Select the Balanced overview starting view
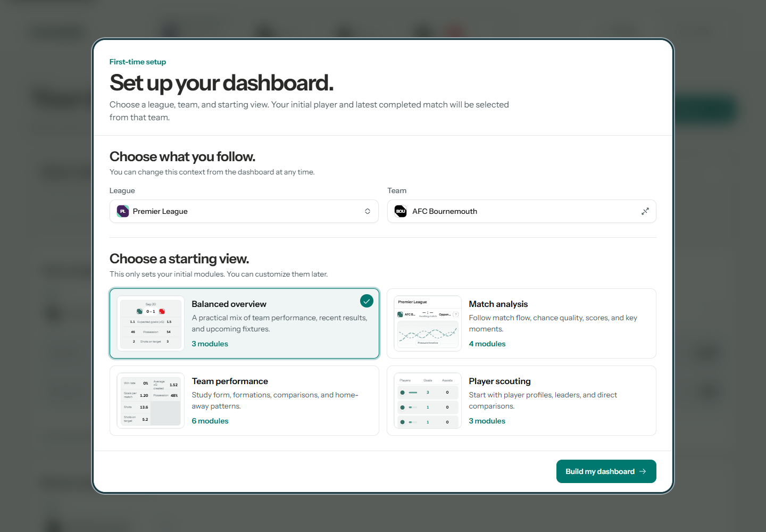 (245, 323)
